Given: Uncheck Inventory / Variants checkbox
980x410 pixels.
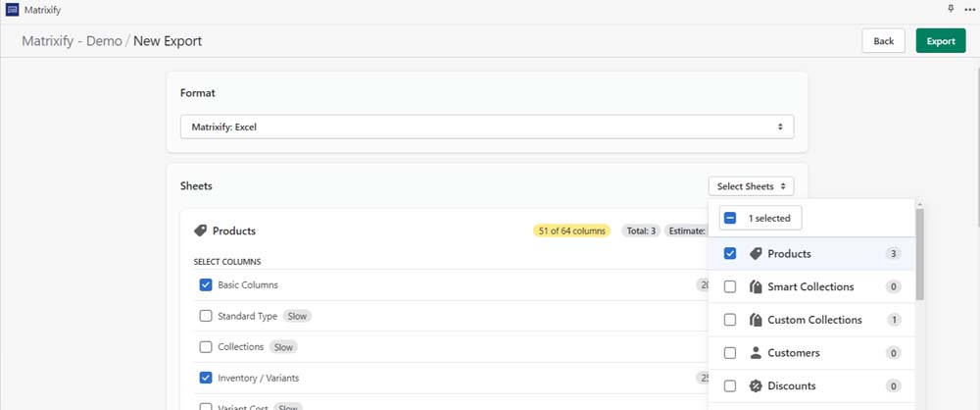Looking at the screenshot, I should coord(206,378).
